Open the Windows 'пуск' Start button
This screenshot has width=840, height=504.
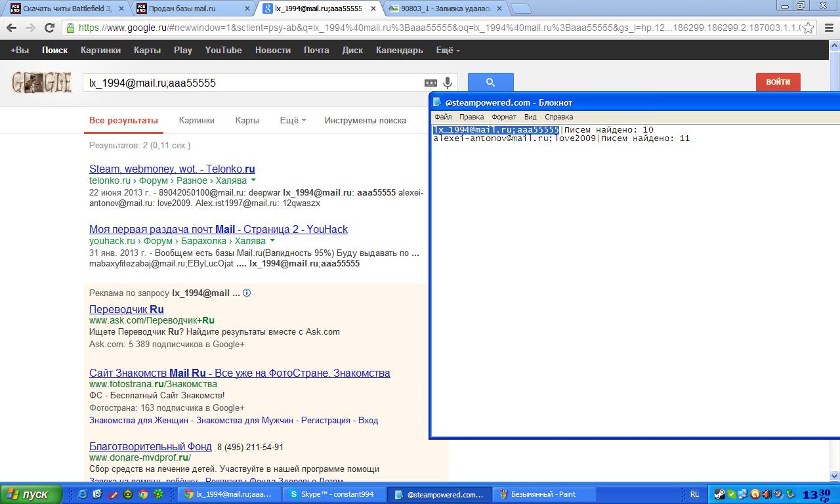pyautogui.click(x=31, y=494)
